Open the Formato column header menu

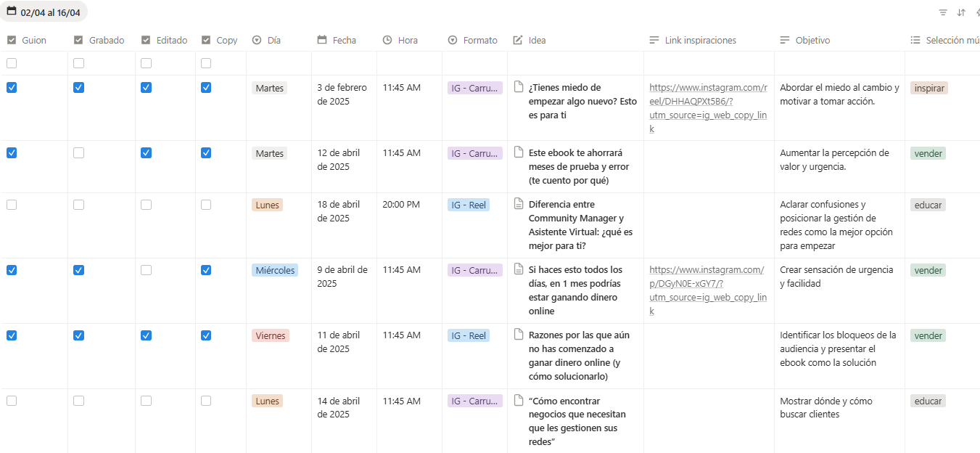[x=479, y=40]
